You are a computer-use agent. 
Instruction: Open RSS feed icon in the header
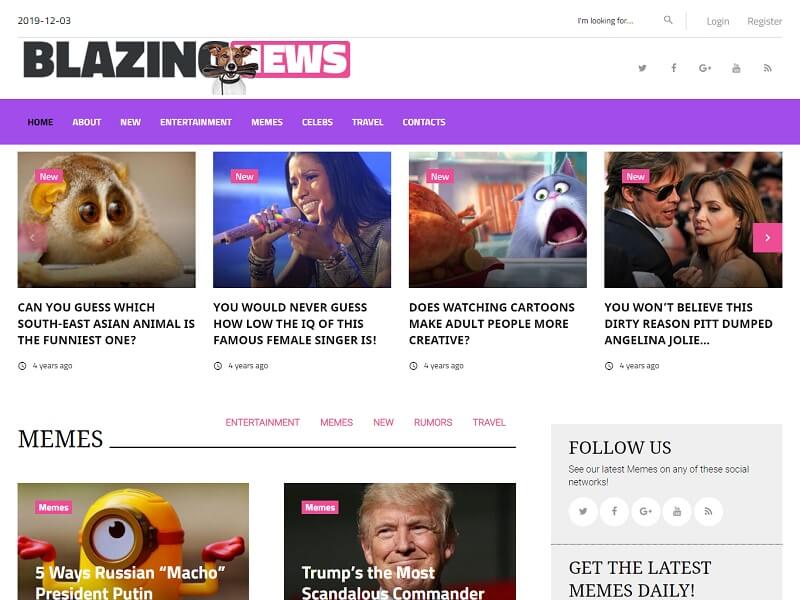point(767,68)
